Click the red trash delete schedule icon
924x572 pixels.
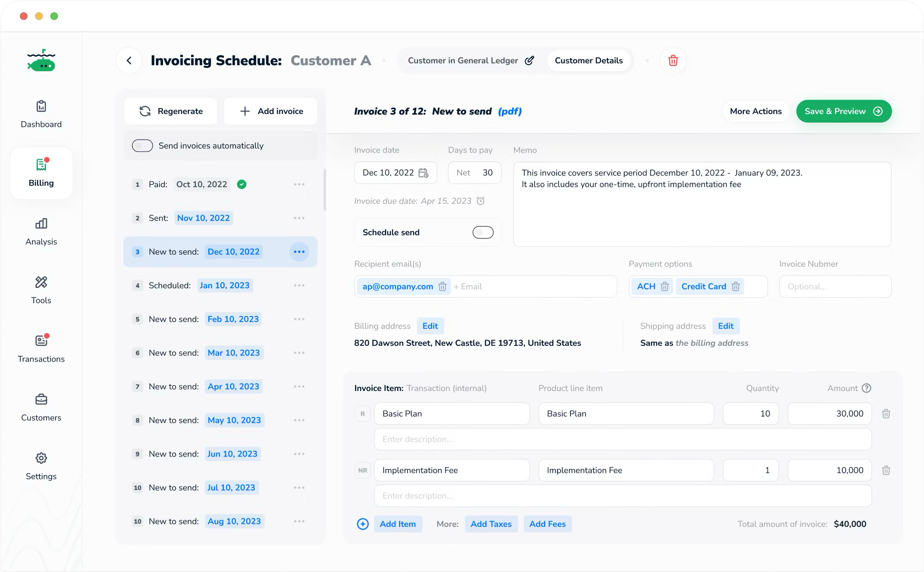pyautogui.click(x=673, y=61)
